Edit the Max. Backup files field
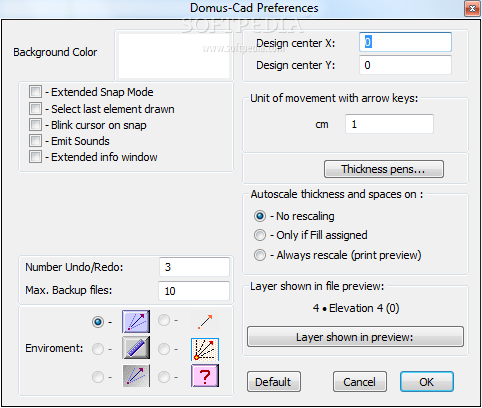The width and height of the screenshot is (482, 408). tap(194, 291)
